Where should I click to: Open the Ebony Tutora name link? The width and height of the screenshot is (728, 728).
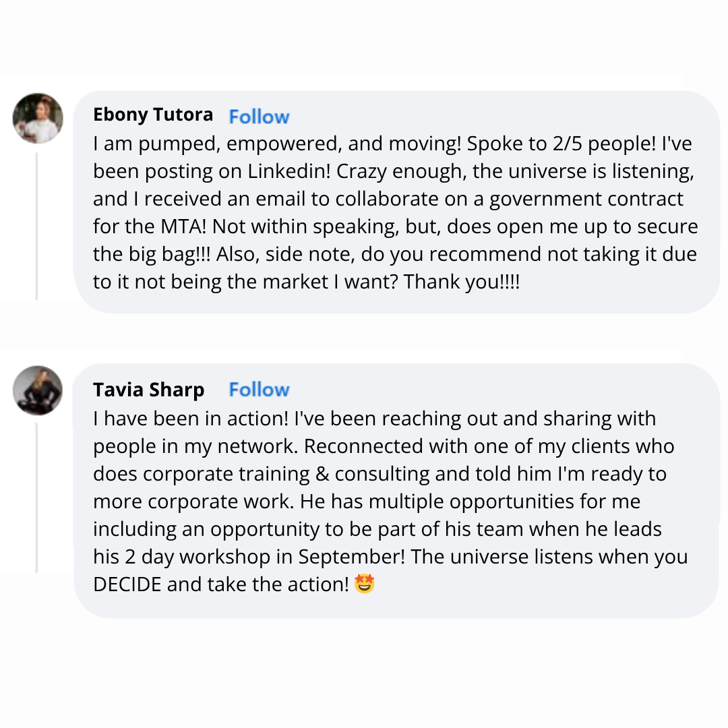click(153, 115)
